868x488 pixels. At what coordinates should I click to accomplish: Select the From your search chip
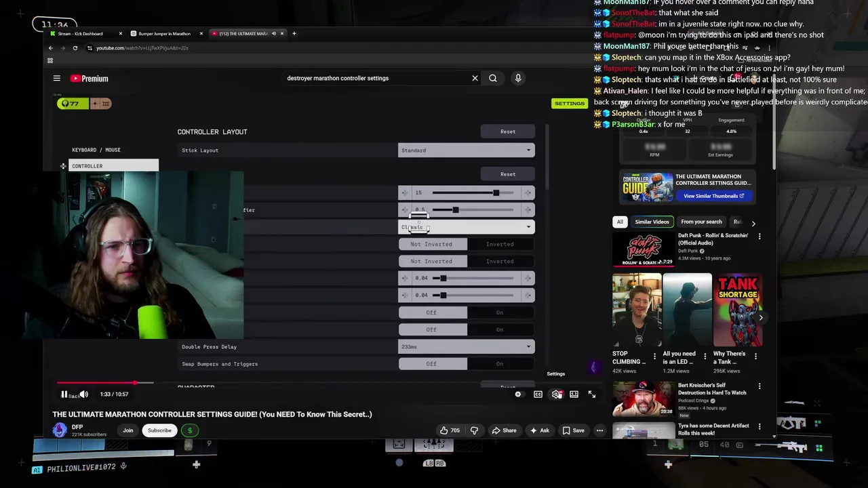pyautogui.click(x=701, y=222)
